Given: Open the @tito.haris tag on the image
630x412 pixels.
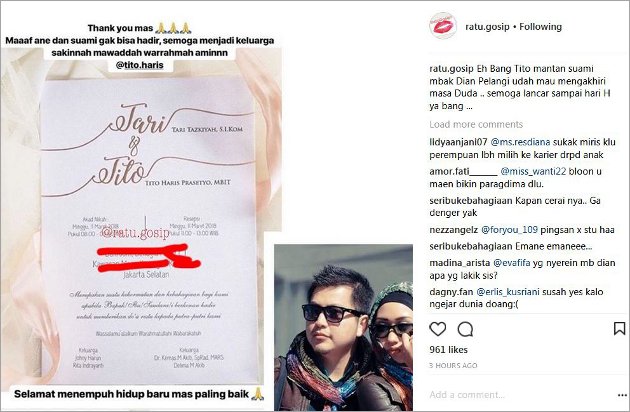Looking at the screenshot, I should click(x=139, y=65).
